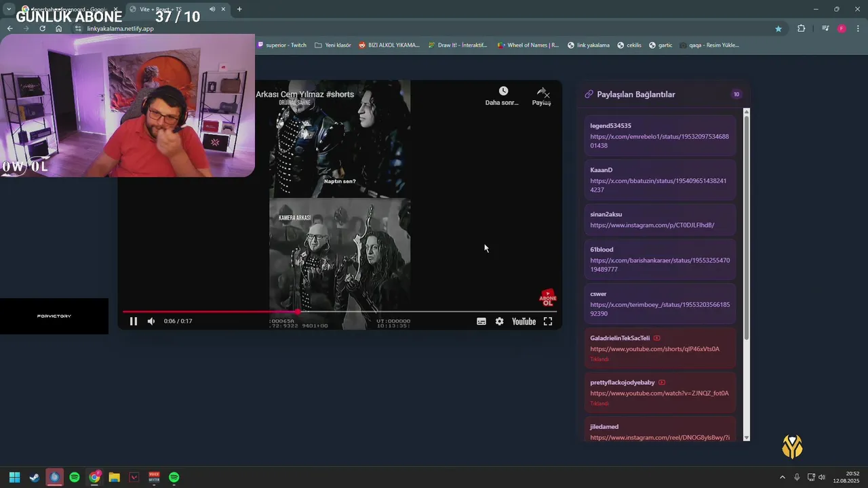This screenshot has height=488, width=868.
Task: Seek on the red video progress bar
Action: tap(340, 312)
